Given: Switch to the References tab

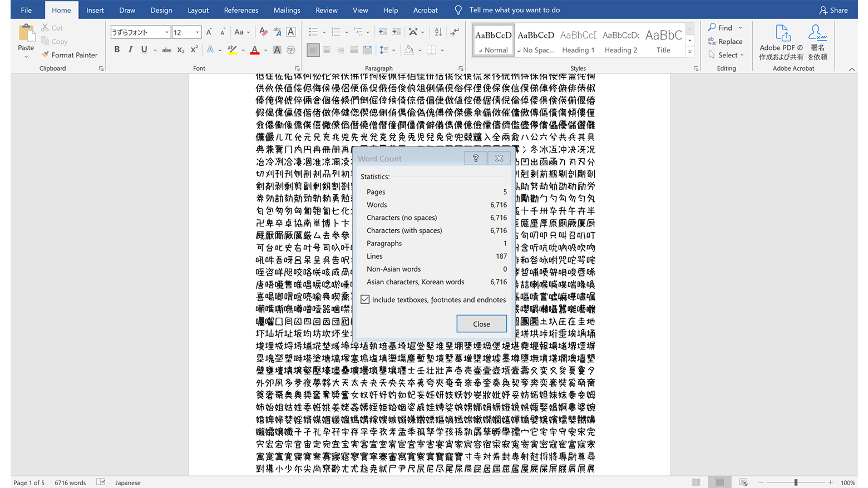Looking at the screenshot, I should (x=241, y=10).
